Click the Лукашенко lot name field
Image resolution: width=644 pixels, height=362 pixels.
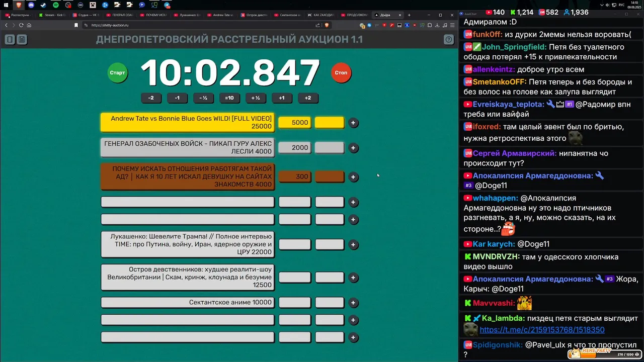pyautogui.click(x=188, y=245)
